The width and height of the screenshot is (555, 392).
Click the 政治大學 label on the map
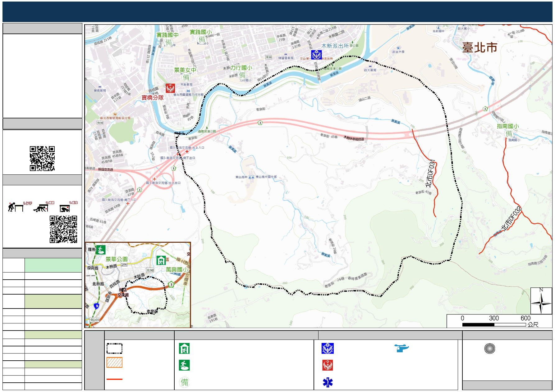click(x=399, y=52)
